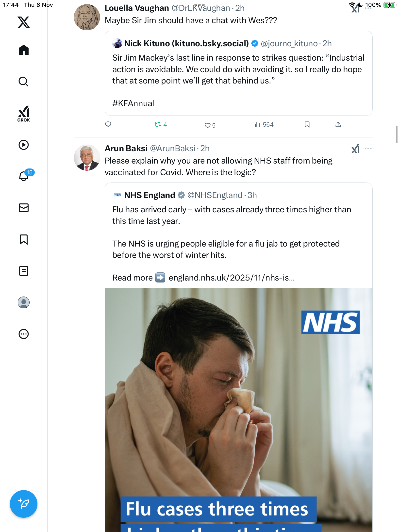Like Louella Vaughan's post
Image resolution: width=399 pixels, height=532 pixels.
coord(208,125)
